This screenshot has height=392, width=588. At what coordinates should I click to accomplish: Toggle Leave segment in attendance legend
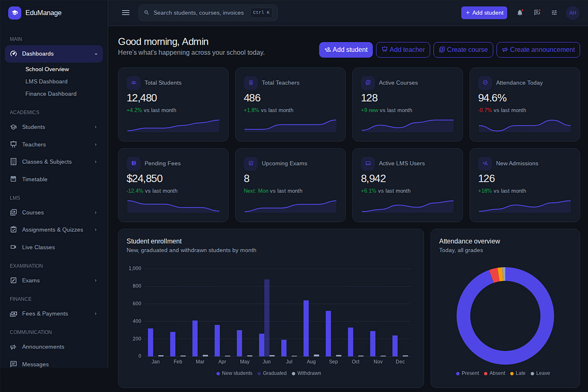[x=540, y=373]
